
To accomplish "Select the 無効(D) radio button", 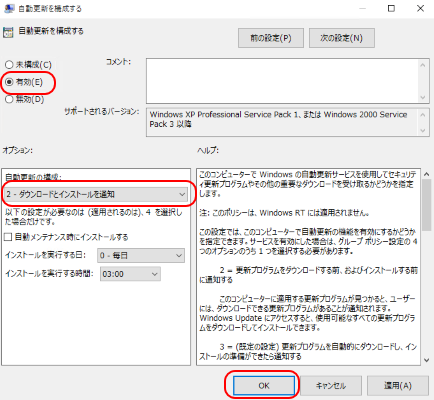I will pyautogui.click(x=9, y=99).
